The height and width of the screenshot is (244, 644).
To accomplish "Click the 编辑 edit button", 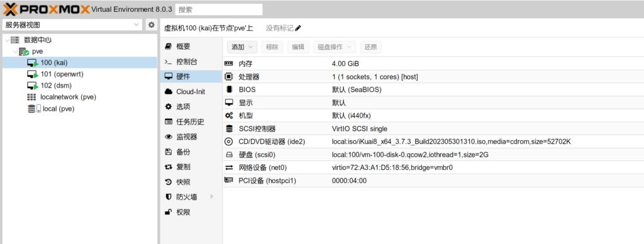I will coord(298,47).
